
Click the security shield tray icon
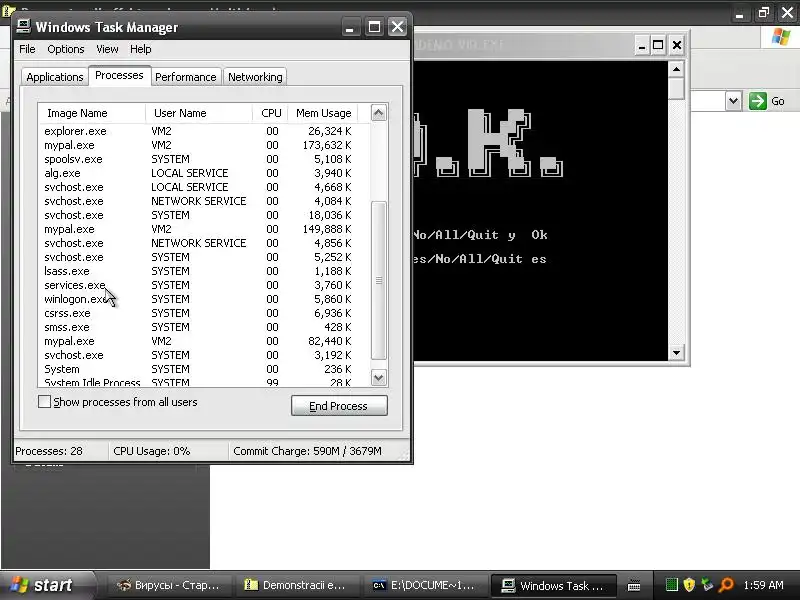(689, 585)
